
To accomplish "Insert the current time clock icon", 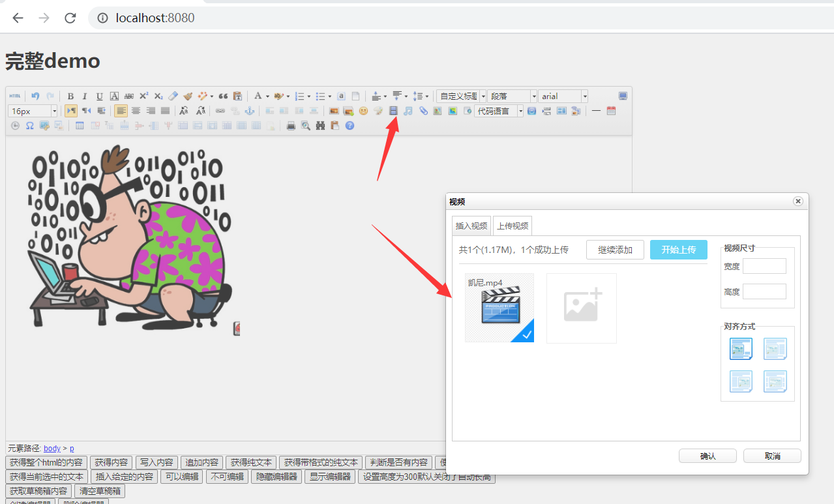I will 15,126.
